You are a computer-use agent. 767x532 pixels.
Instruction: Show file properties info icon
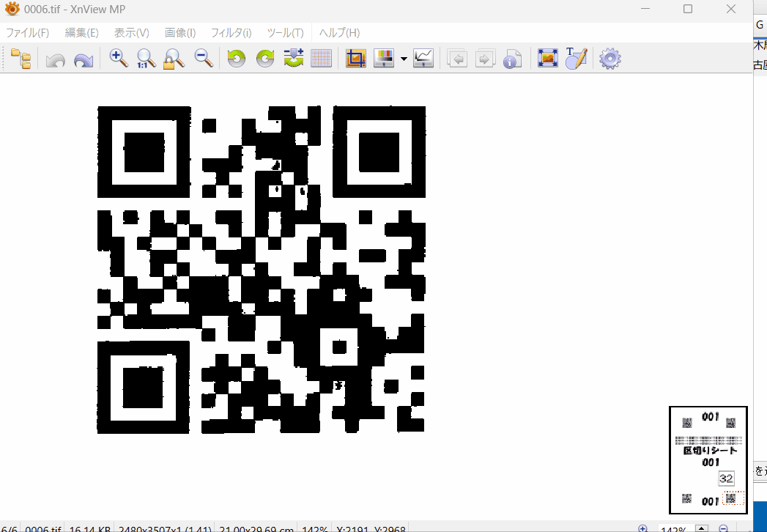[512, 59]
